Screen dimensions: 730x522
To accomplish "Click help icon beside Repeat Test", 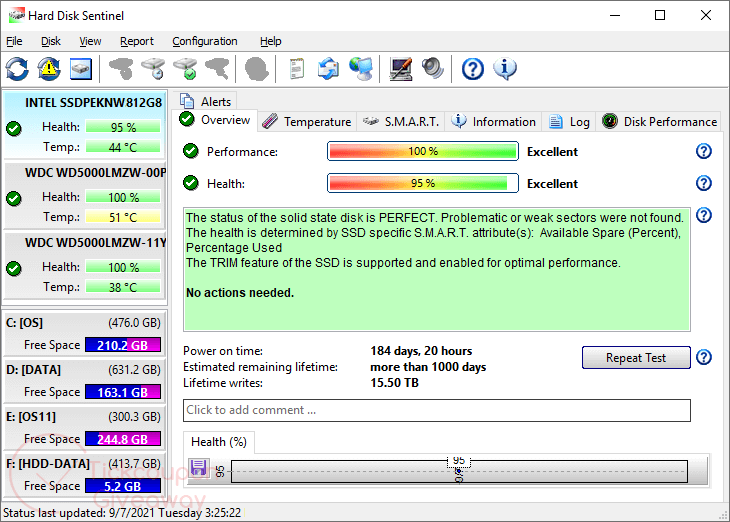I will click(703, 358).
